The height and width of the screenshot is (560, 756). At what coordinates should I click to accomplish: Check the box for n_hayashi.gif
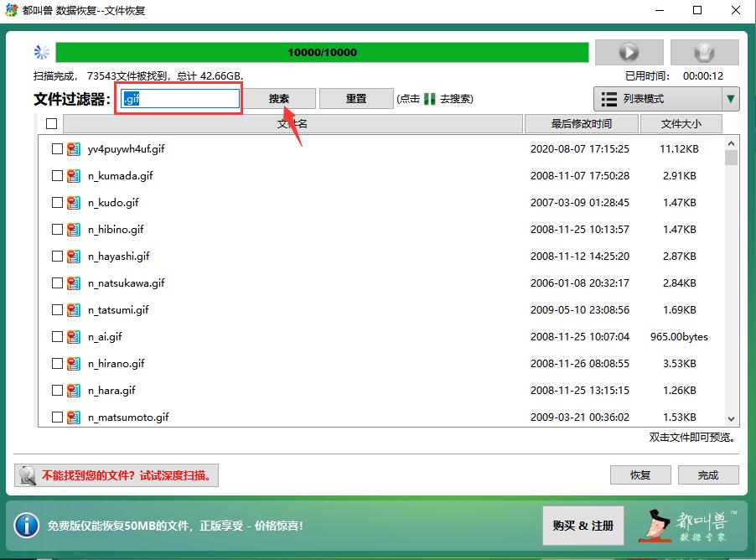pos(57,257)
